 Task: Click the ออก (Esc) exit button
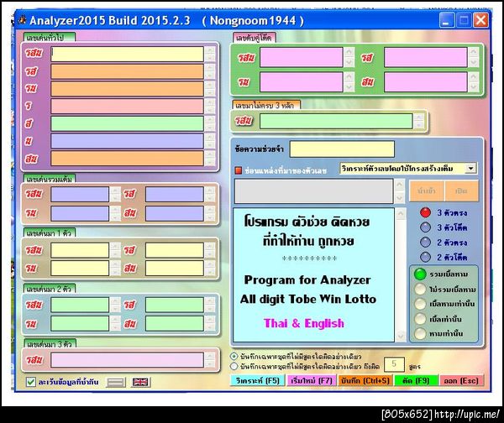tap(461, 380)
